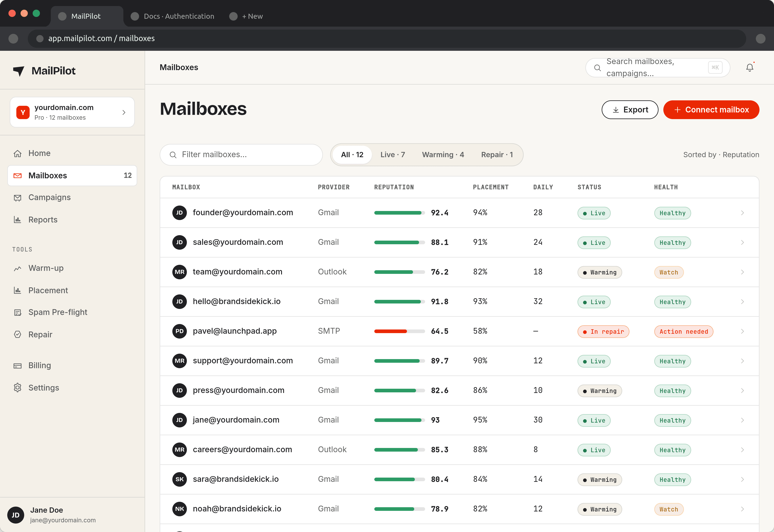Select the 'All · 12' filter tab

tap(352, 155)
